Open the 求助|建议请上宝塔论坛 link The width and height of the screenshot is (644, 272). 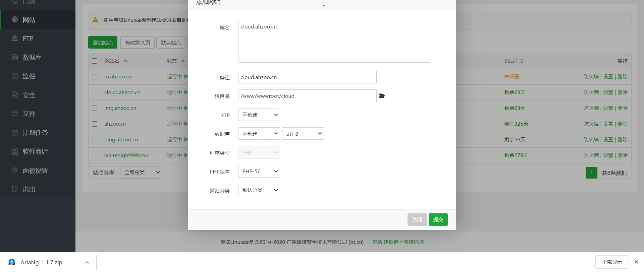pyautogui.click(x=398, y=242)
